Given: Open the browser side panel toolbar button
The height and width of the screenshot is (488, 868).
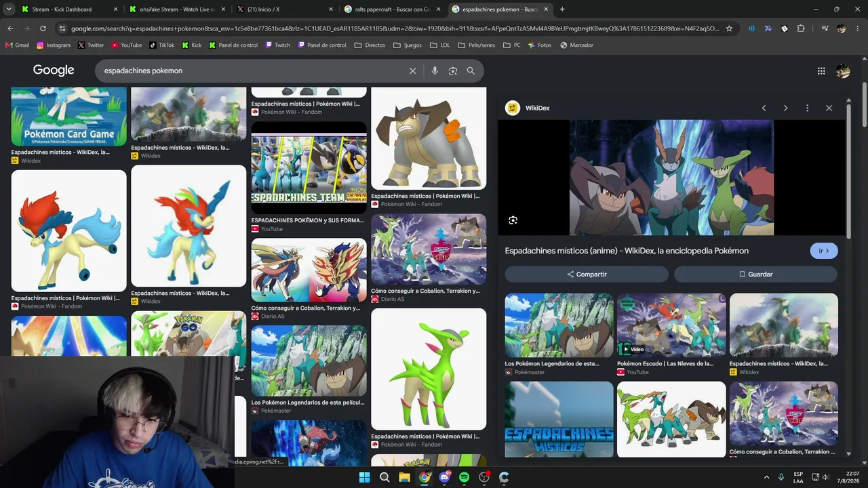Looking at the screenshot, I should pyautogui.click(x=825, y=28).
